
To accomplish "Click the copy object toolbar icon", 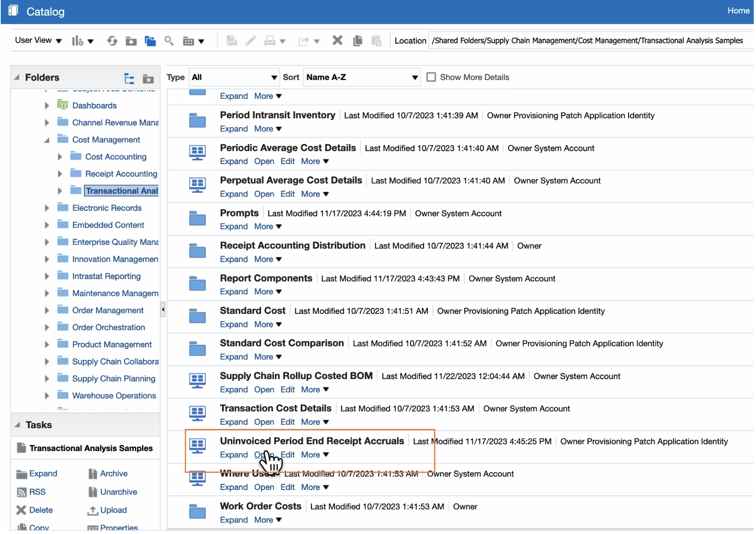I will click(x=357, y=41).
